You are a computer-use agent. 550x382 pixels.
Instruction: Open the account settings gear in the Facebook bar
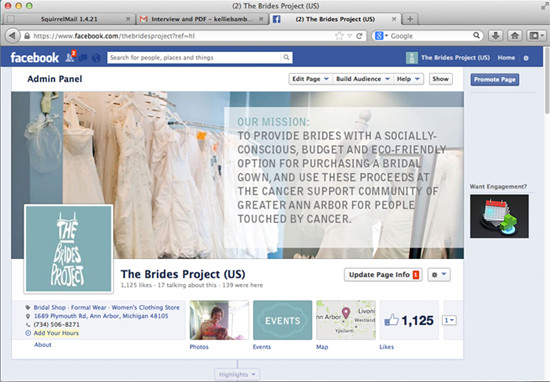526,58
